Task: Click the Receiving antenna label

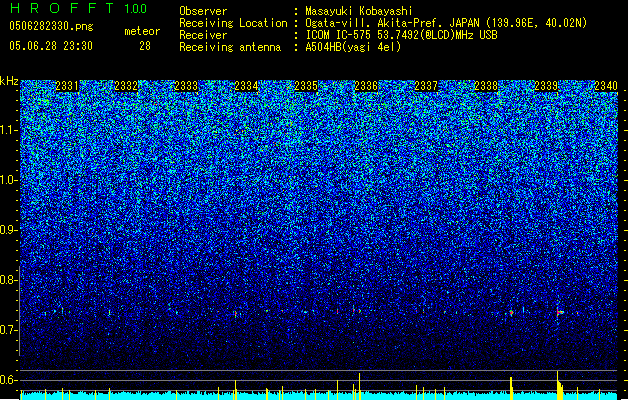Action: [x=230, y=47]
